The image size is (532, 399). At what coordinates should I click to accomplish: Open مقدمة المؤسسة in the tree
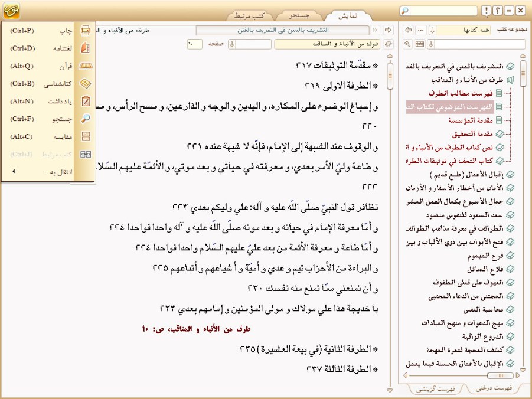click(x=471, y=120)
